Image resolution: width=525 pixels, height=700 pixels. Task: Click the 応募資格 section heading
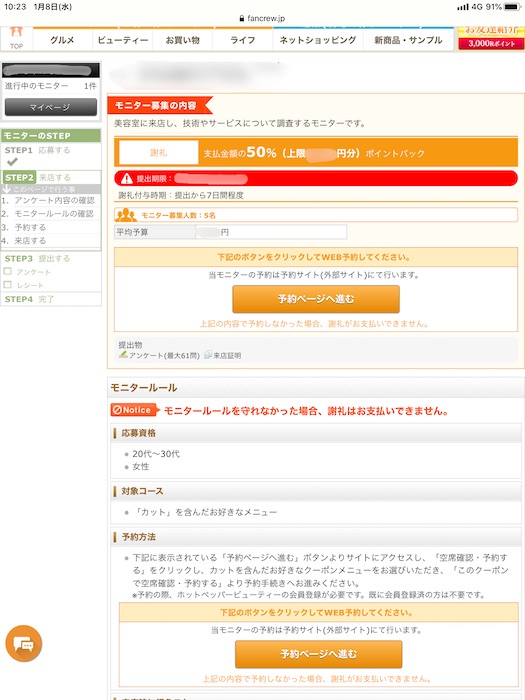(138, 433)
